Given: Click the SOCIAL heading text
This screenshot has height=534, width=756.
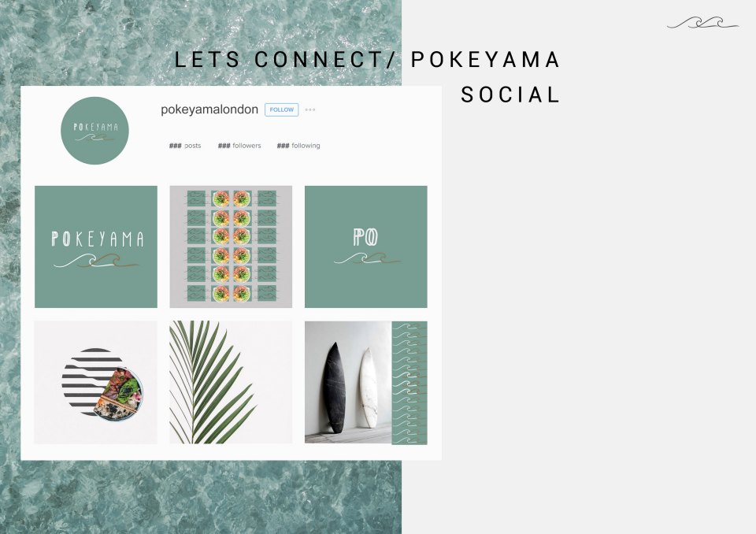Looking at the screenshot, I should (x=510, y=95).
